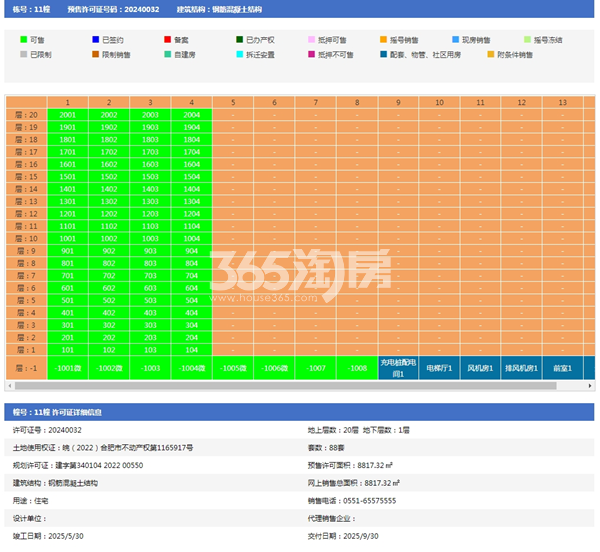
Task: Click the pink 抵押可售 legend swatch
Action: [x=311, y=39]
